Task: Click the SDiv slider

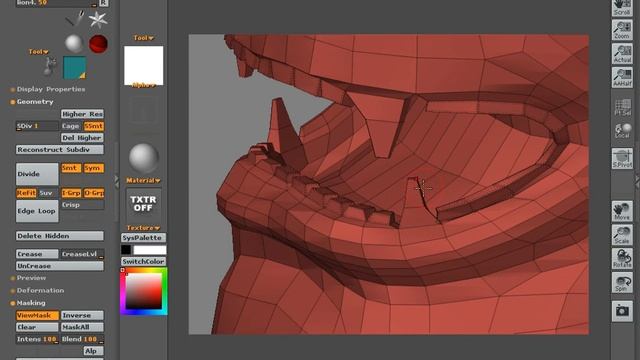Action: [x=37, y=126]
